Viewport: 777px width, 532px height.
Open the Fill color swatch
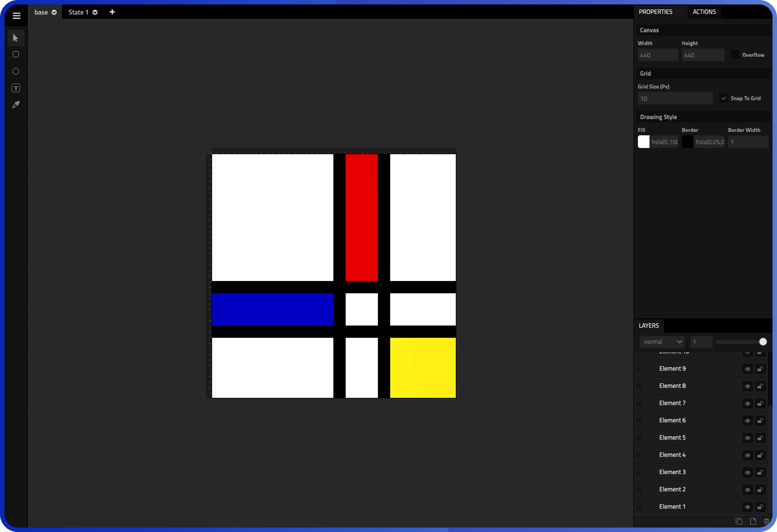(x=644, y=142)
